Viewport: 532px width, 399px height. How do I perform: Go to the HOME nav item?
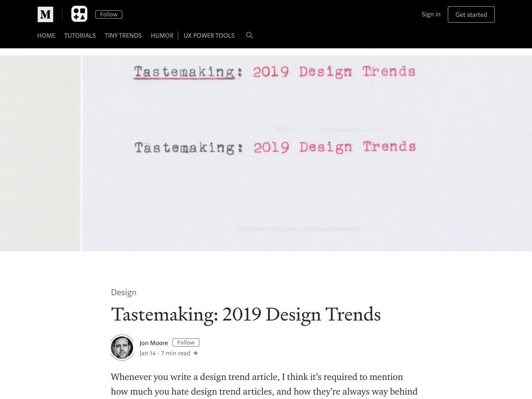[46, 35]
